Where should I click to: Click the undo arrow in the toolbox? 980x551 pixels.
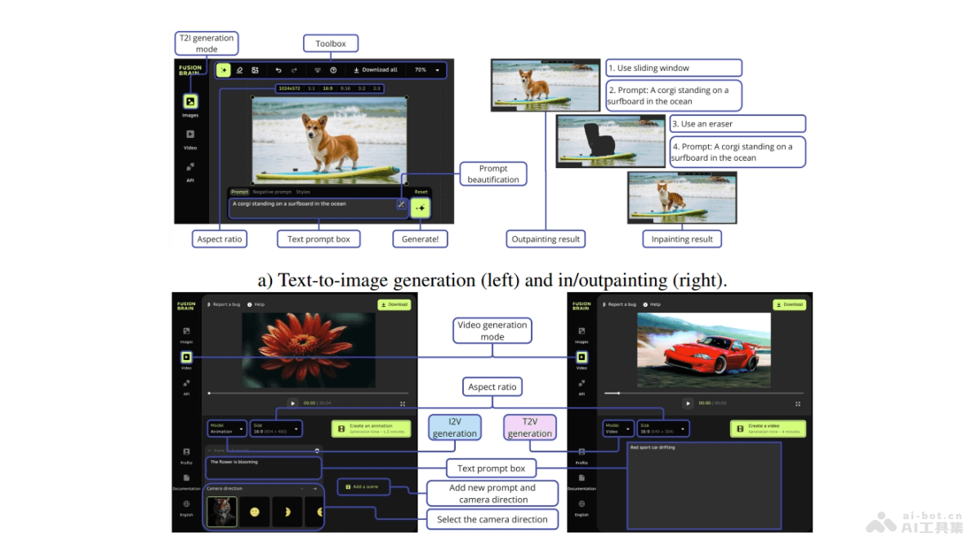tap(278, 70)
